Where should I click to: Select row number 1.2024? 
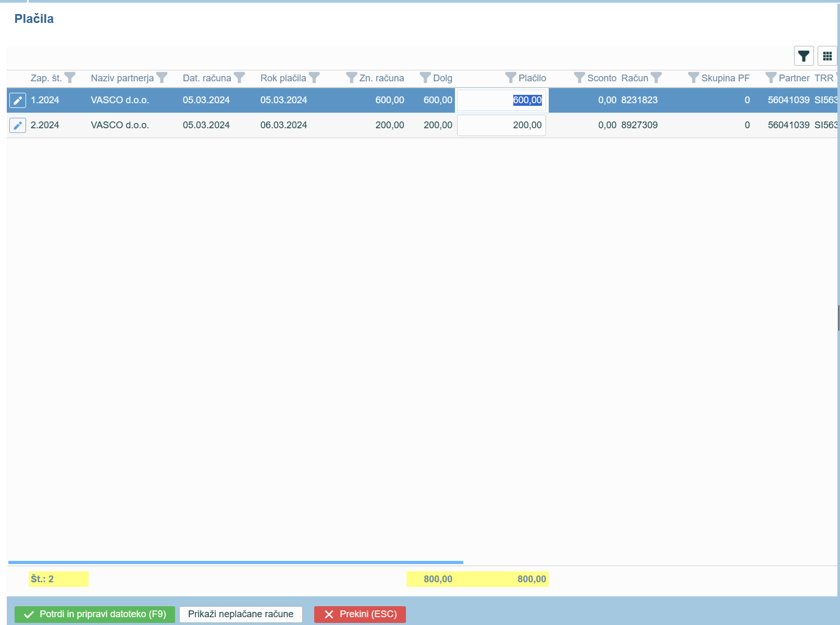pyautogui.click(x=45, y=100)
